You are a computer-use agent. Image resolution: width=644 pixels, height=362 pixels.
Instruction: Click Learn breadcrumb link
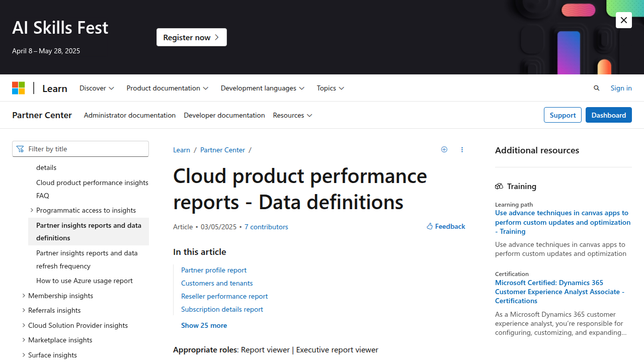[182, 150]
